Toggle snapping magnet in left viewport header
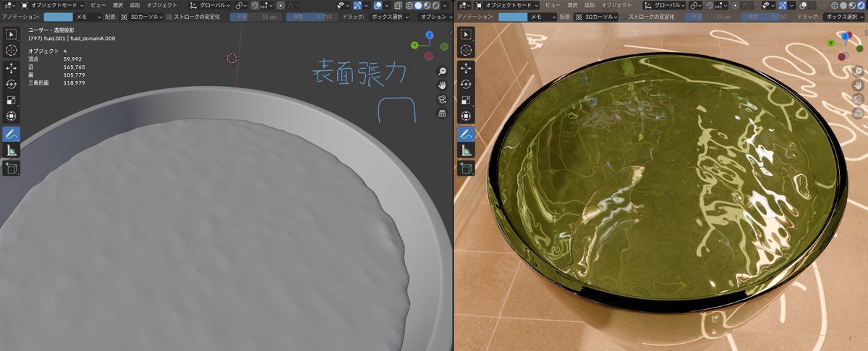 [255, 5]
